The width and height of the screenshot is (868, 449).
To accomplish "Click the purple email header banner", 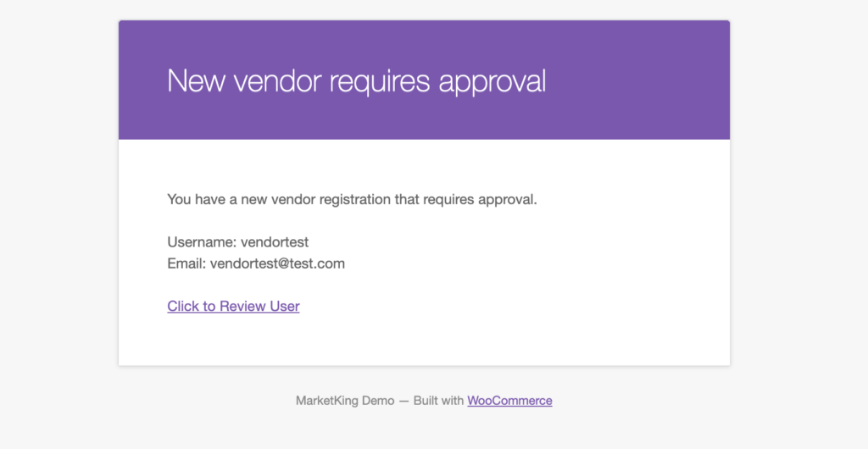I will point(424,80).
